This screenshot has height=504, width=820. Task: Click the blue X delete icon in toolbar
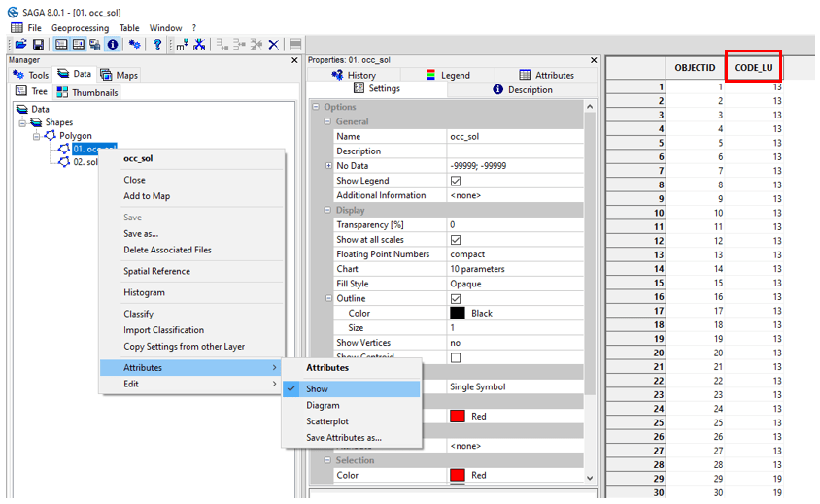[x=274, y=45]
